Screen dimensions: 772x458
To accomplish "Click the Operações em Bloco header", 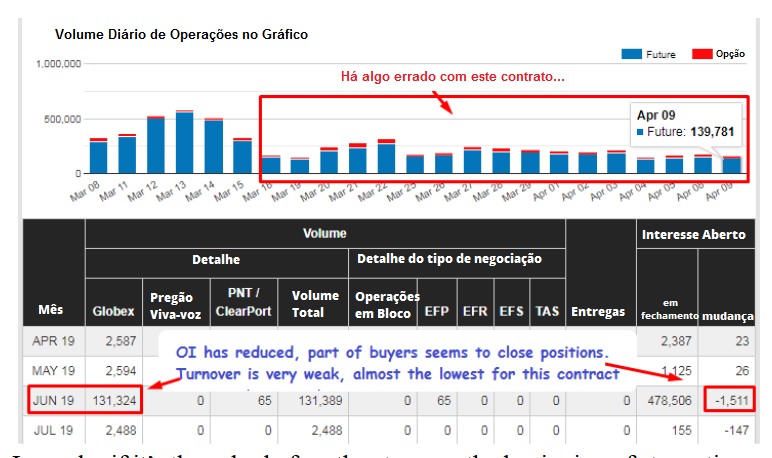I will coord(384,304).
